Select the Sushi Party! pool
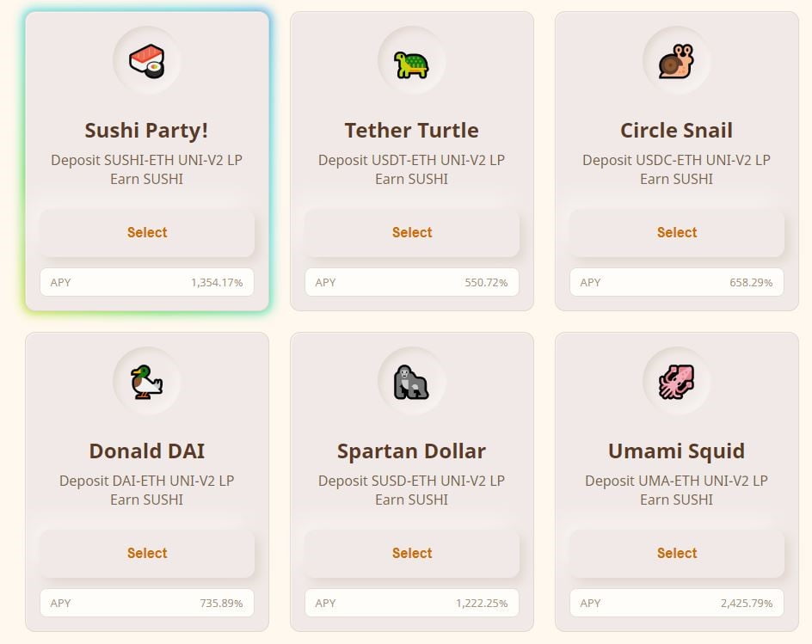This screenshot has width=812, height=644. coord(147,232)
